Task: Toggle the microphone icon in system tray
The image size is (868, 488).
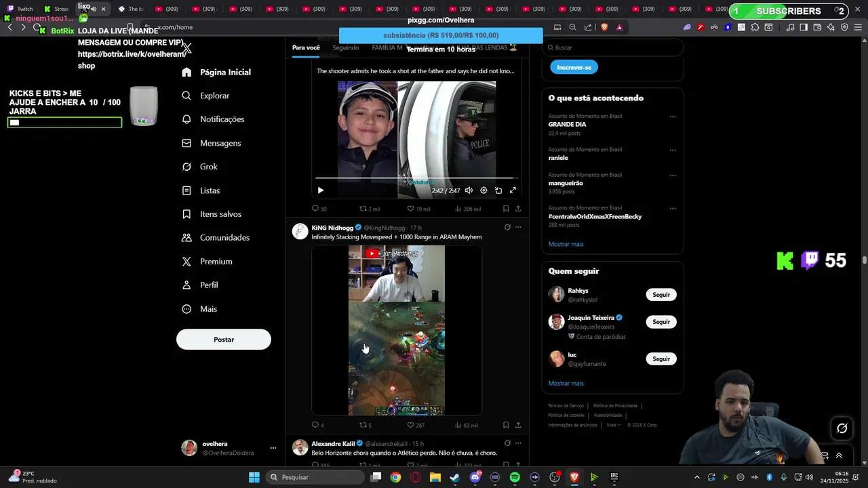Action: coord(783,477)
